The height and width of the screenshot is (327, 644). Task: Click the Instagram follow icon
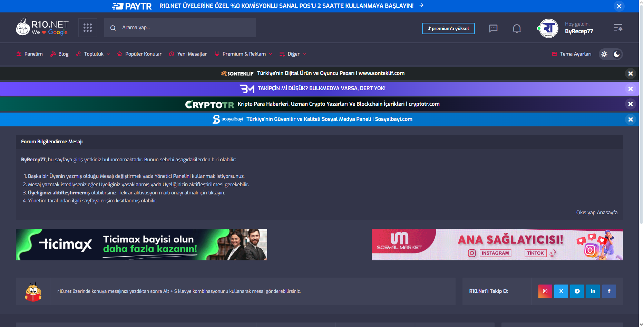coord(545,291)
